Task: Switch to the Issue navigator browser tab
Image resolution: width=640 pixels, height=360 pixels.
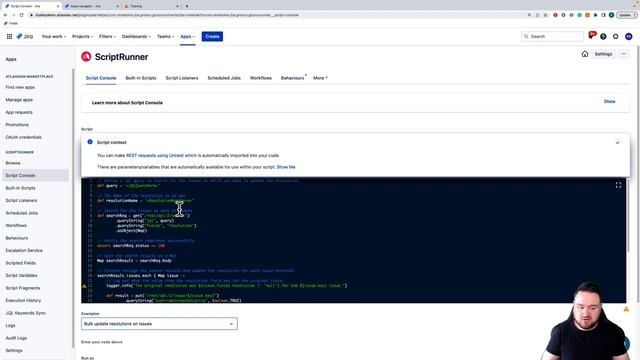Action: point(91,6)
